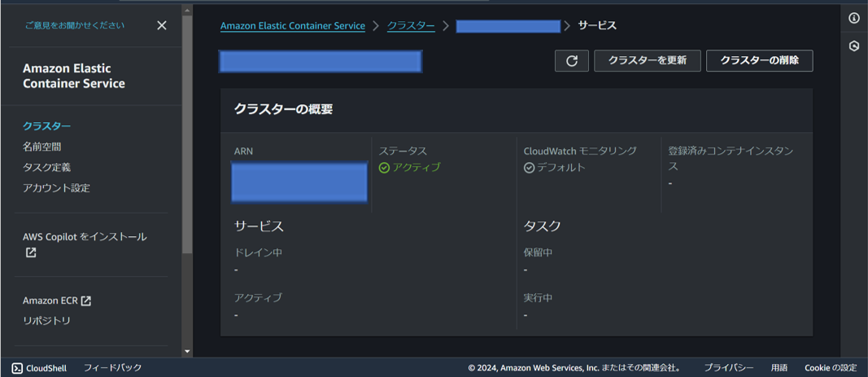Screen dimensions: 868x377
Task: Close the ECS side navigation panel
Action: [162, 25]
